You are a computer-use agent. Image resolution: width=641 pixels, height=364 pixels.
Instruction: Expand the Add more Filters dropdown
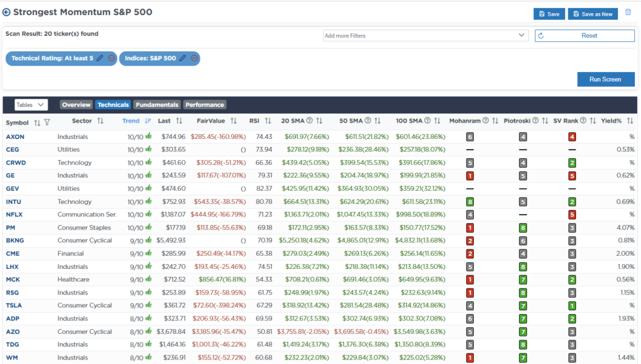point(425,36)
